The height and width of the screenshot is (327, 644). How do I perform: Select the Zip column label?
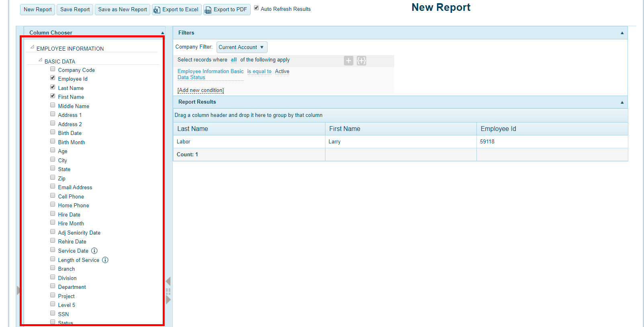[x=61, y=179]
